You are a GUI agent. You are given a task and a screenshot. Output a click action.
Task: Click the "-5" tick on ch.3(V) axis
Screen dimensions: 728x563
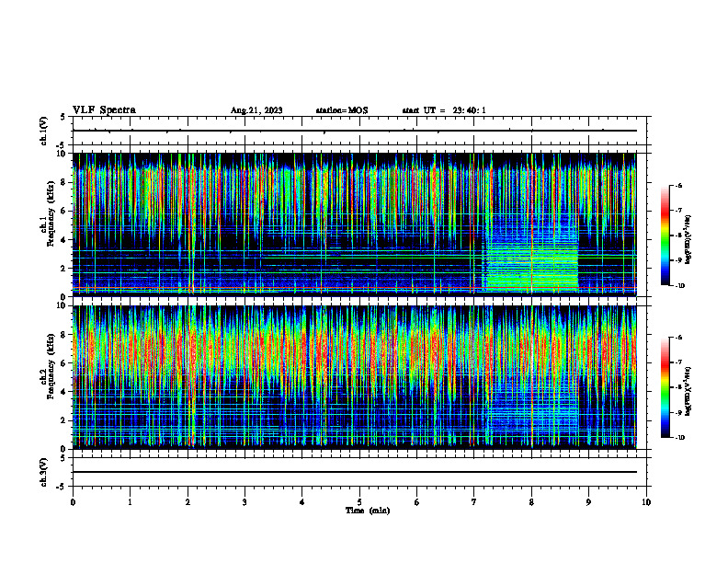62,487
